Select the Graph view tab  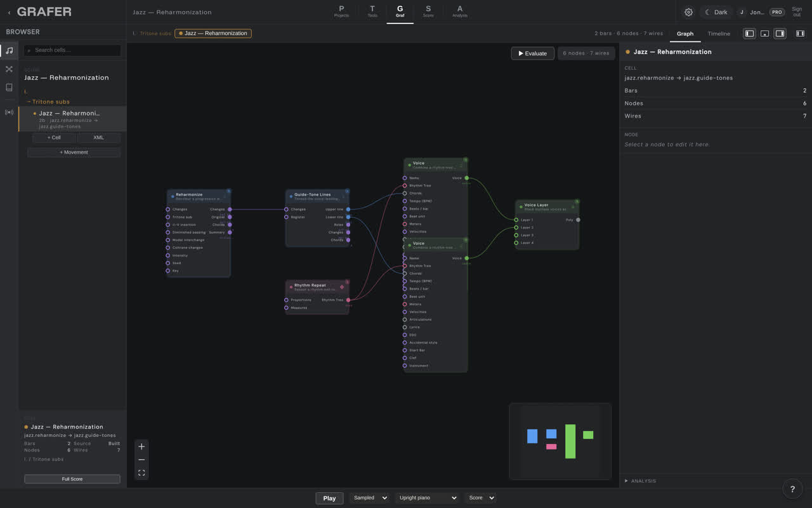[685, 34]
